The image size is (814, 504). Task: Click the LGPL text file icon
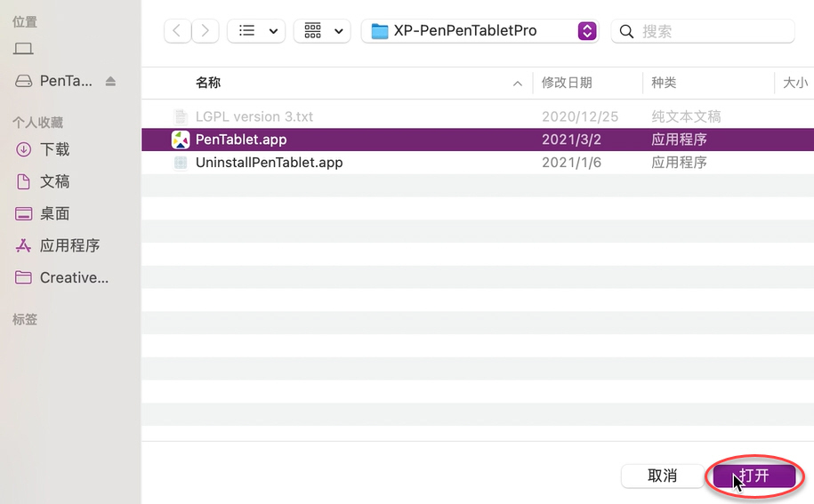coord(181,116)
